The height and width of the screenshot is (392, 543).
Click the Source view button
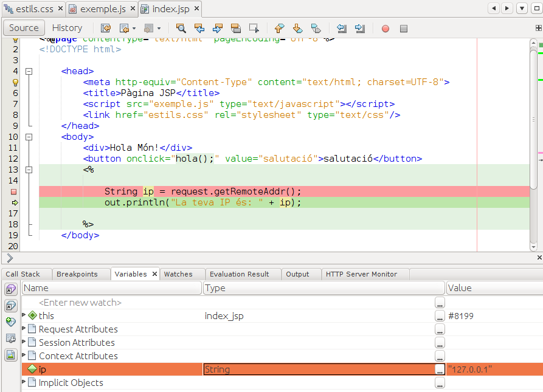point(24,28)
